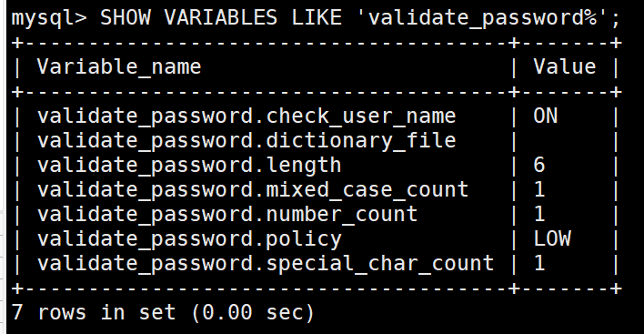
Task: Click the mixed_case_count value 1
Action: 539,190
